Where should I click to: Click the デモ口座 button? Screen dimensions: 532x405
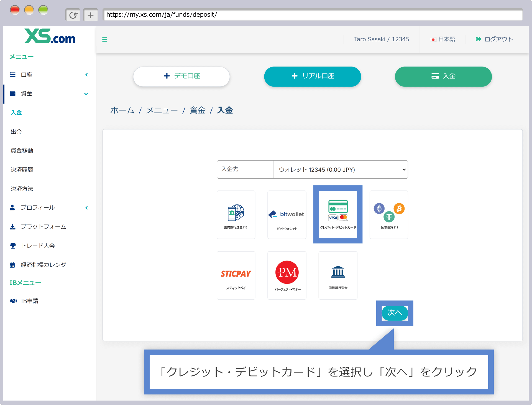(181, 76)
